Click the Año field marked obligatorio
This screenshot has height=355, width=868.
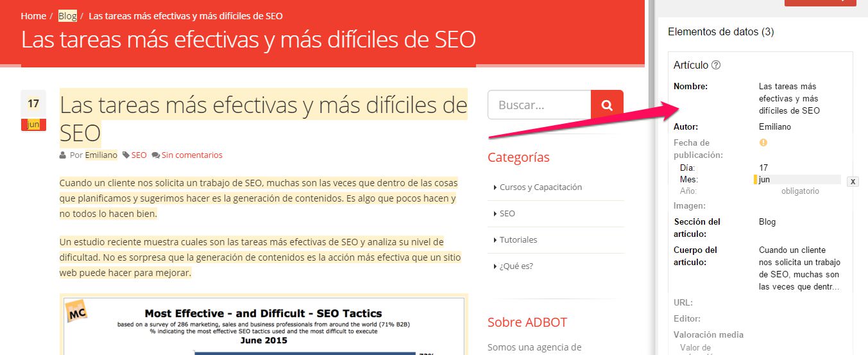click(800, 191)
